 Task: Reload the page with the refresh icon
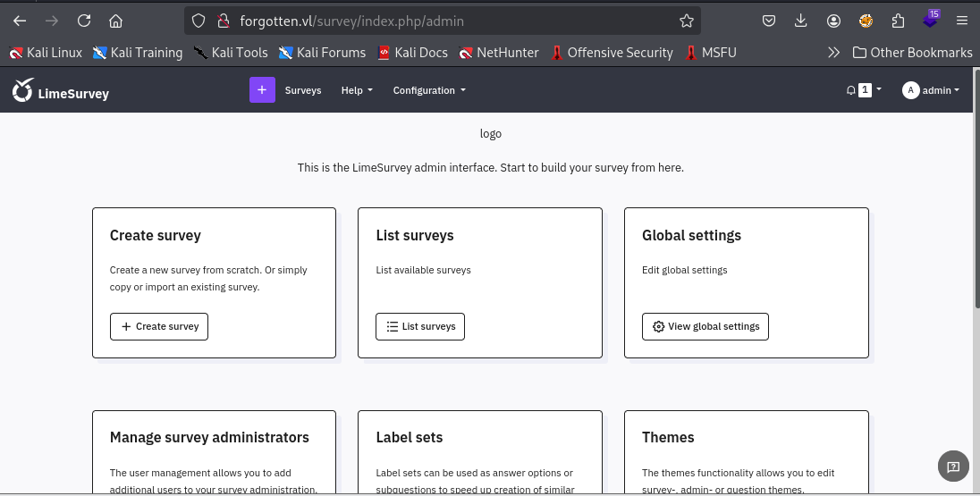[x=84, y=21]
